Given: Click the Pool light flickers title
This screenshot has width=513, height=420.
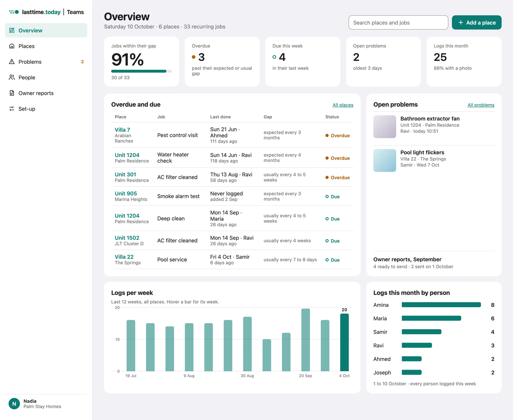Looking at the screenshot, I should (x=422, y=152).
